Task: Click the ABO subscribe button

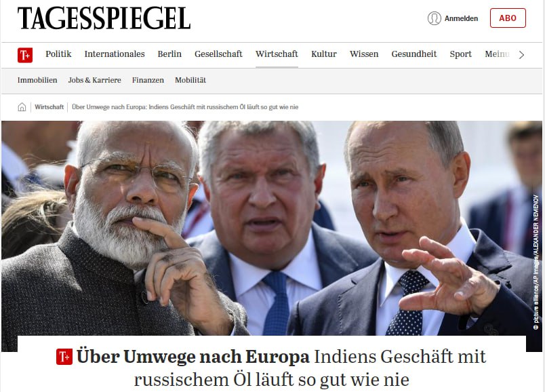Action: 508,18
